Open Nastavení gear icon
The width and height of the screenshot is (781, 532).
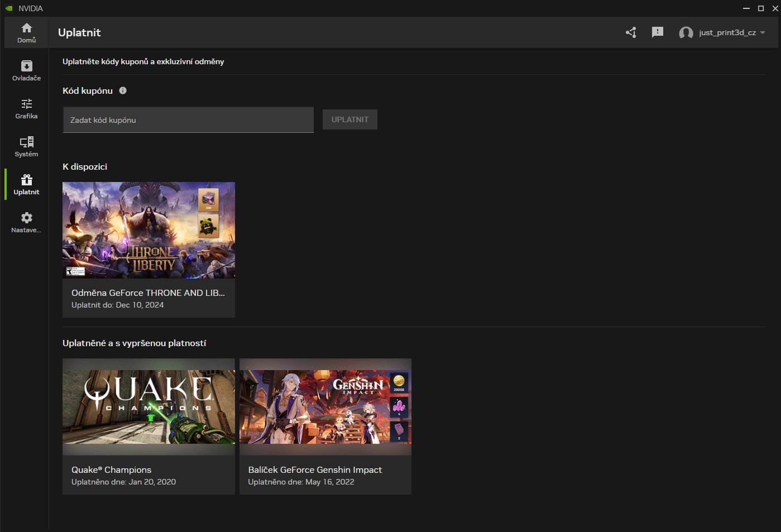pos(26,218)
